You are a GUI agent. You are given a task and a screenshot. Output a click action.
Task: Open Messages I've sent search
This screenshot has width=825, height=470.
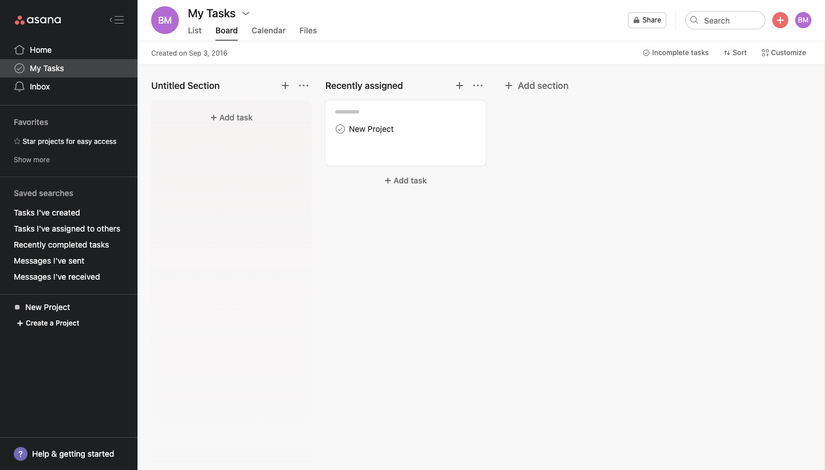(x=49, y=261)
